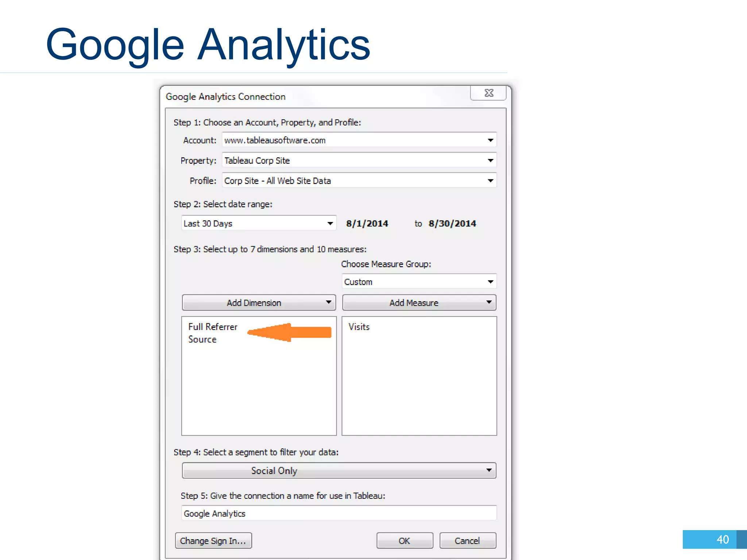Click the Step 5 connection name label
The height and width of the screenshot is (560, 747).
click(283, 496)
